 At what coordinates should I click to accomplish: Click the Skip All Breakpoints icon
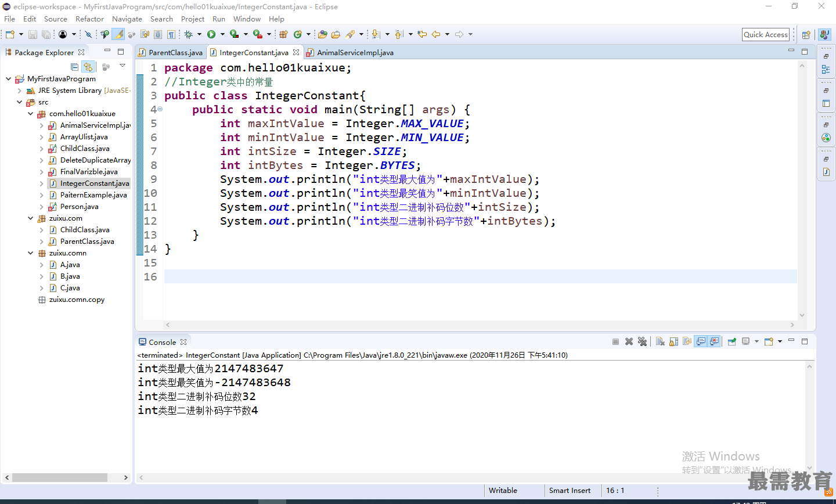pos(88,34)
